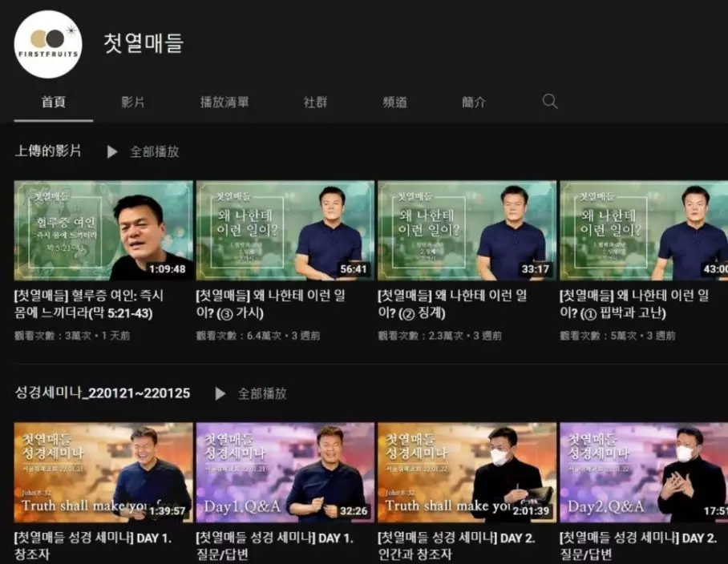Click 全部播放 next to 성경세미나 playlist
Viewport: 728px width, 564px height.
coord(252,393)
